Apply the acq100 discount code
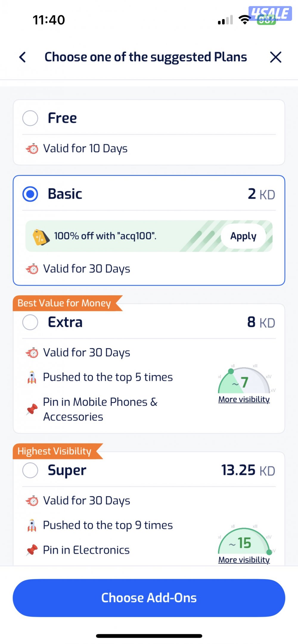The image size is (298, 644). (x=243, y=236)
